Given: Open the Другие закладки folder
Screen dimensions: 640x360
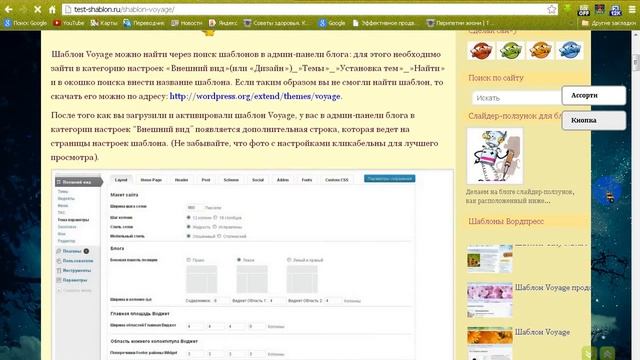Looking at the screenshot, I should click(x=609, y=23).
